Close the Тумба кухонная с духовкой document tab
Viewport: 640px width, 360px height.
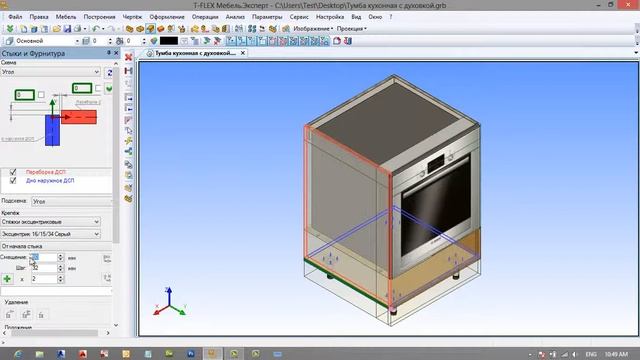243,53
